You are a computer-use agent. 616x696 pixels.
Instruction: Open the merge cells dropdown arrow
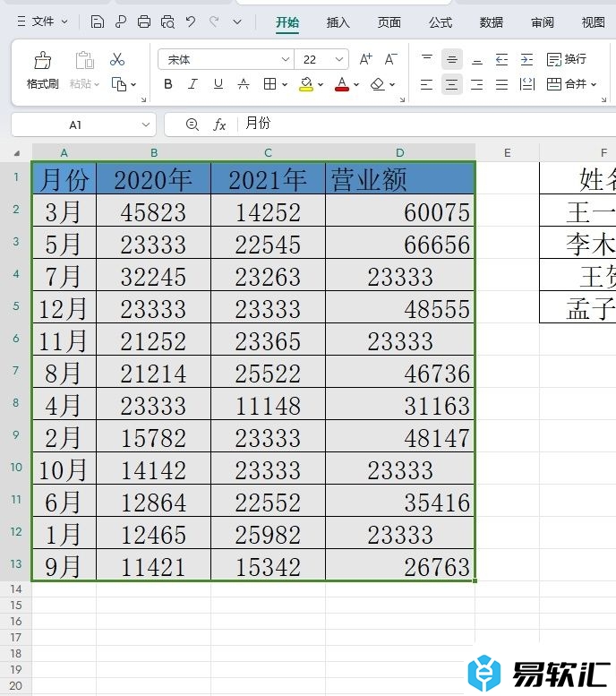pyautogui.click(x=594, y=84)
